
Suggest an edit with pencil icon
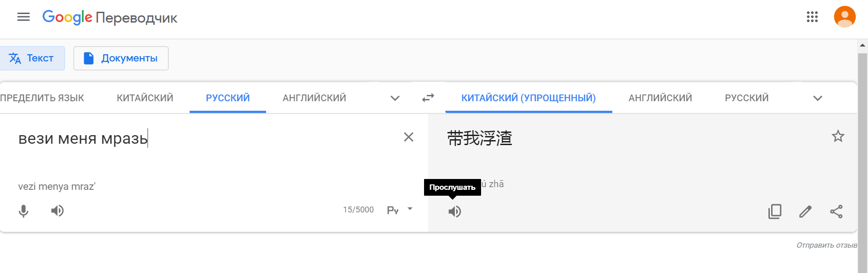point(806,212)
